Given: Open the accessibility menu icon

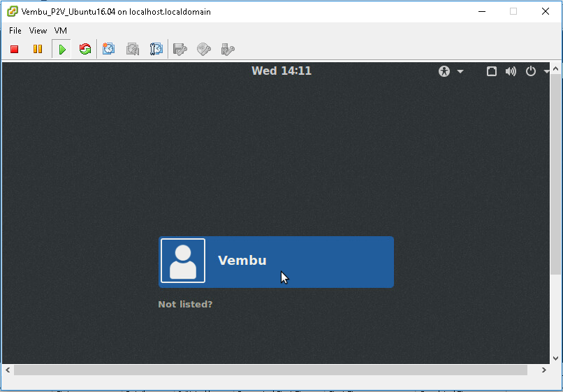Looking at the screenshot, I should [x=444, y=71].
